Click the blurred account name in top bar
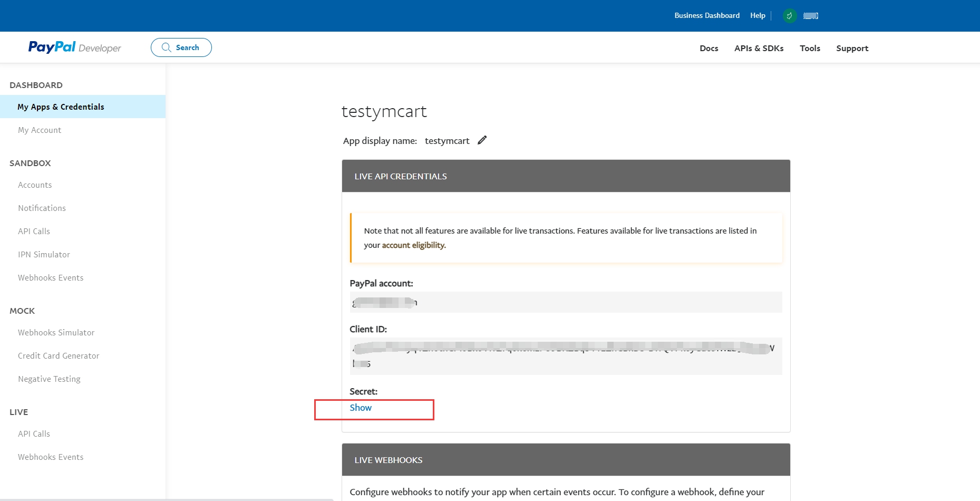 point(811,16)
